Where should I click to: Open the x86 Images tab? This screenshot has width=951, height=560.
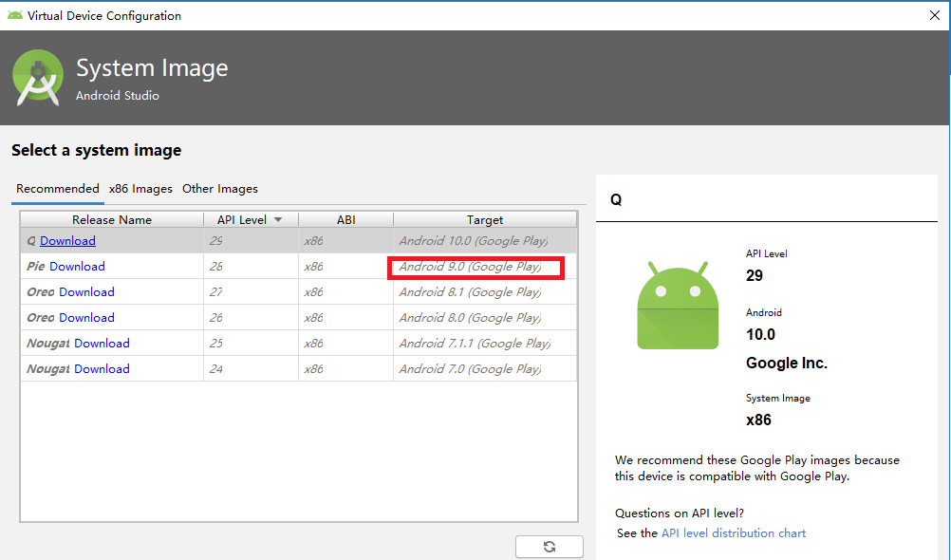click(x=140, y=189)
